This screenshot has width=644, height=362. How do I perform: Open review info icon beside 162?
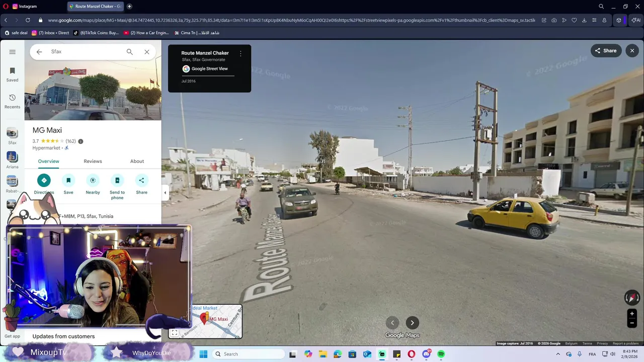pos(80,141)
